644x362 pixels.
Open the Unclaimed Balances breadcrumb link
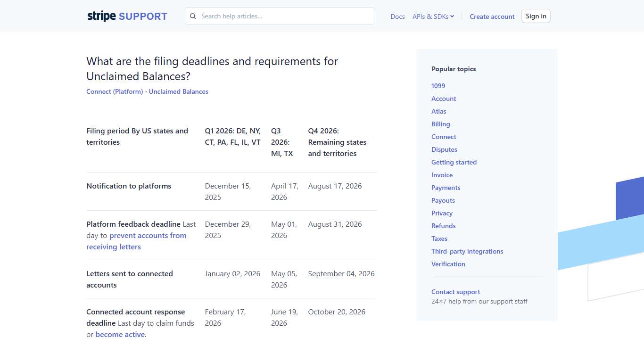coord(178,91)
